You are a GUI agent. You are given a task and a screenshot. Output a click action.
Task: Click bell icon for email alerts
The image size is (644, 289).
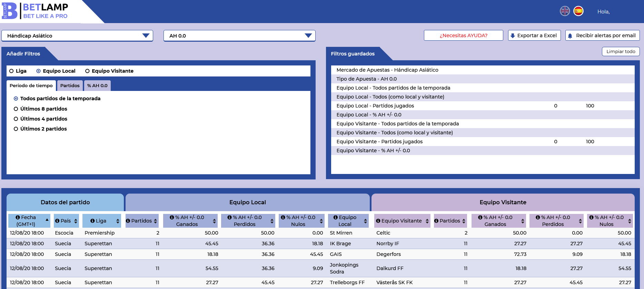(x=570, y=35)
